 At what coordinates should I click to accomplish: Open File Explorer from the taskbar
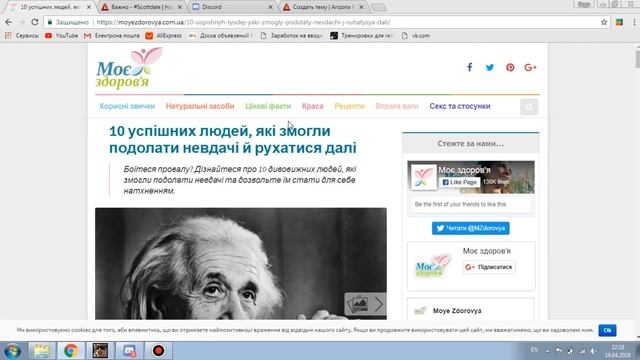[x=41, y=351]
